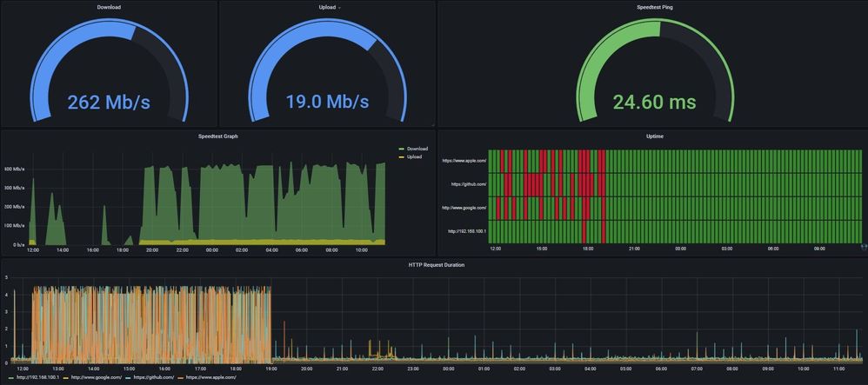The height and width of the screenshot is (385, 868).
Task: Click the resize handle of the Upload panel
Action: [433, 124]
